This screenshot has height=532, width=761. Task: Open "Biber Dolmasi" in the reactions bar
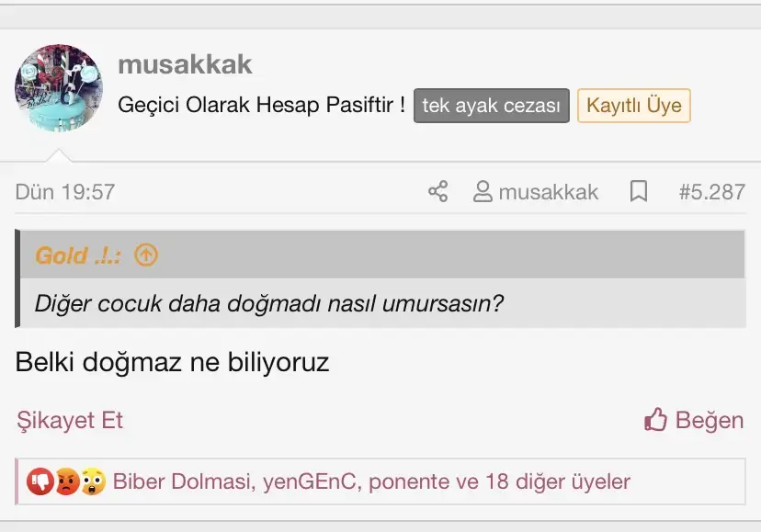182,481
